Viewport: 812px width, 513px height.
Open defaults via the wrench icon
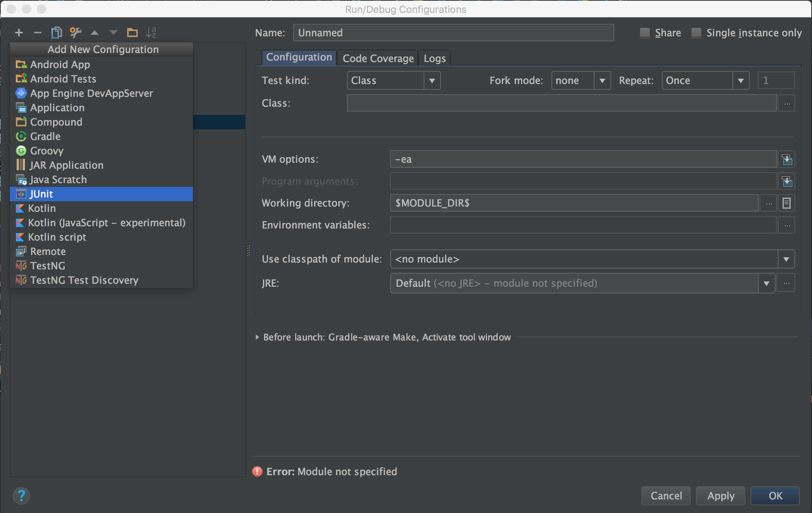click(76, 33)
